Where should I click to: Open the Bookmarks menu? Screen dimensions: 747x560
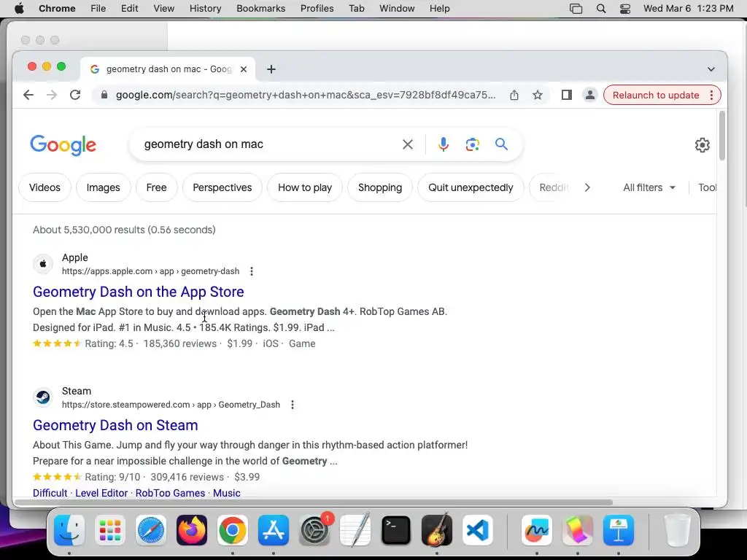click(x=261, y=9)
